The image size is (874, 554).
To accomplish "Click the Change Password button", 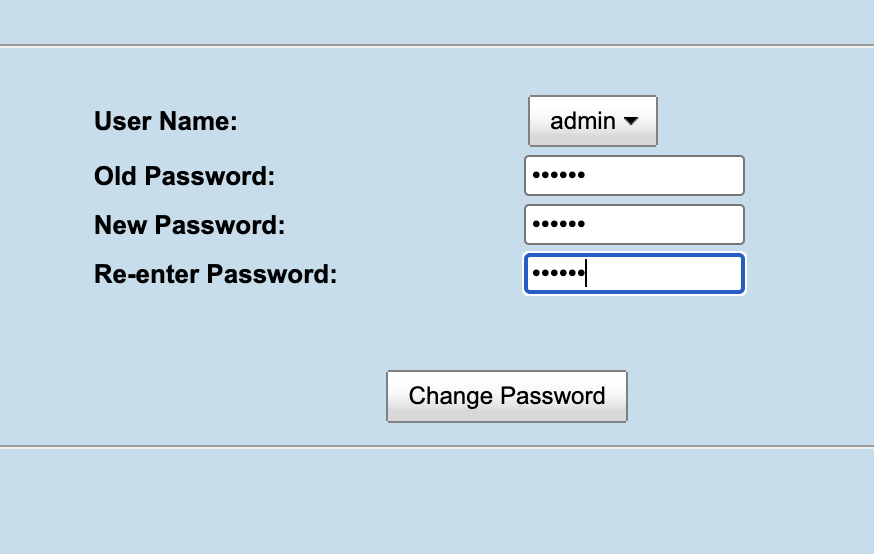I will pos(507,396).
